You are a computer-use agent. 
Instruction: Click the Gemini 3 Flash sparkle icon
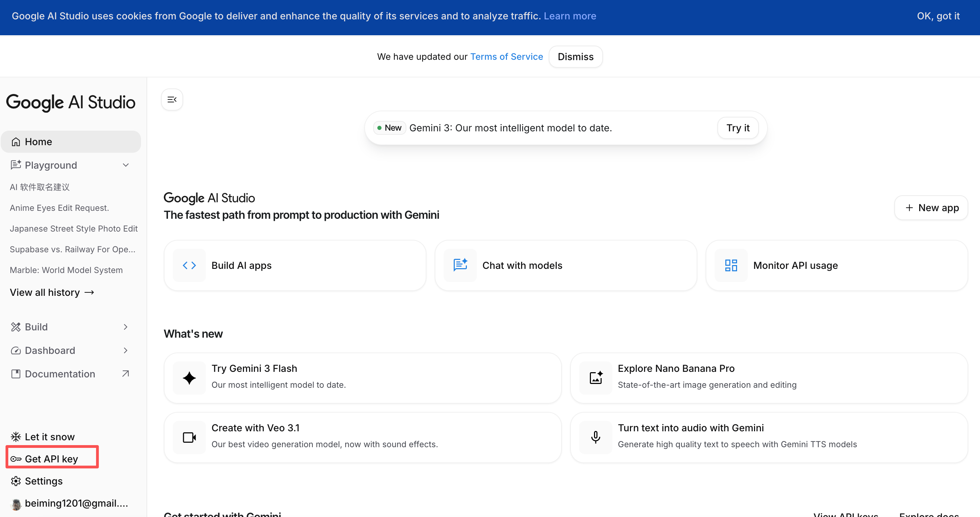tap(189, 378)
